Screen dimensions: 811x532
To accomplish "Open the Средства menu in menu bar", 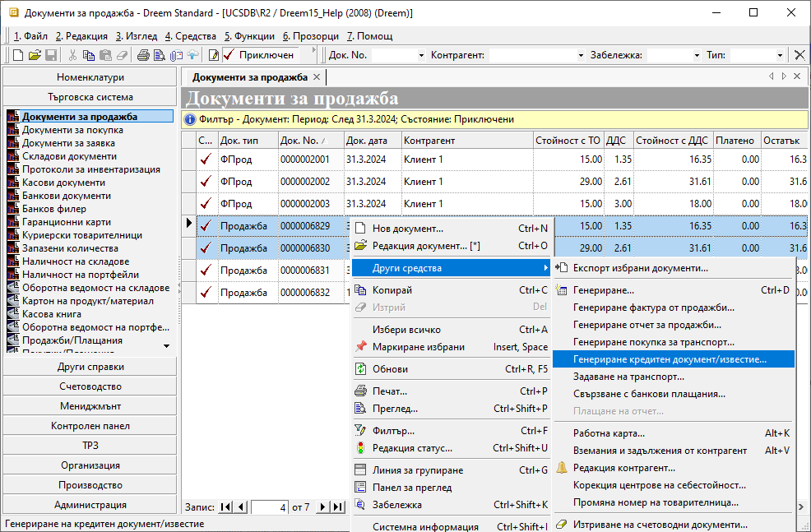I will point(191,36).
